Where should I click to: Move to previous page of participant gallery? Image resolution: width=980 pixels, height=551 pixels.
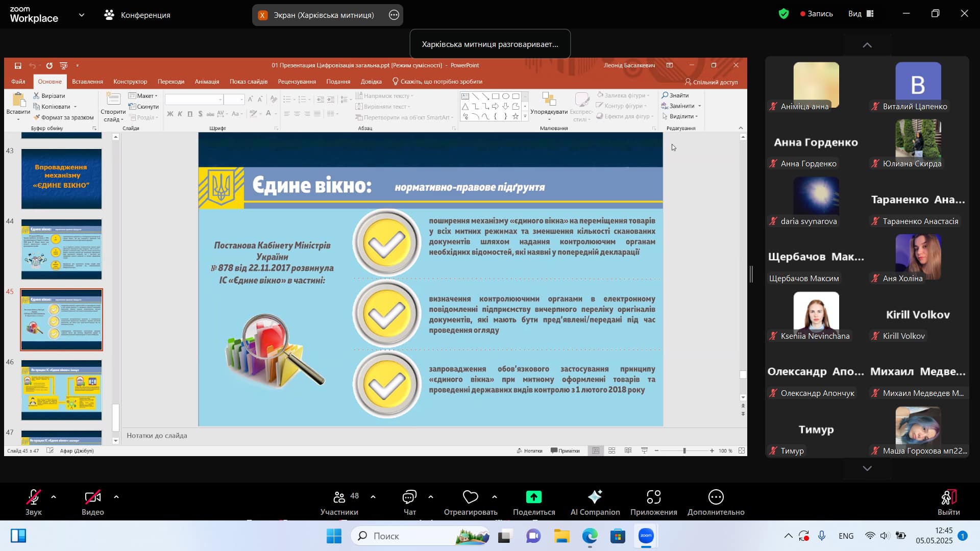pos(867,45)
